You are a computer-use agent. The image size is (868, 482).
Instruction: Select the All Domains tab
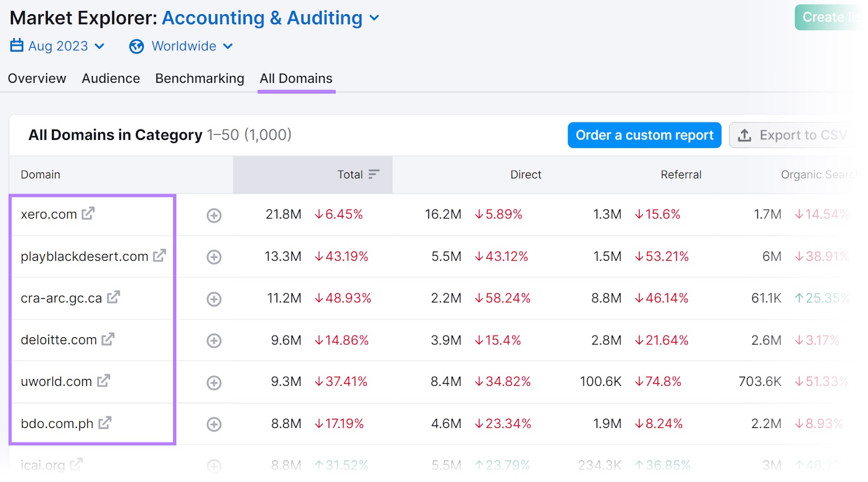296,79
